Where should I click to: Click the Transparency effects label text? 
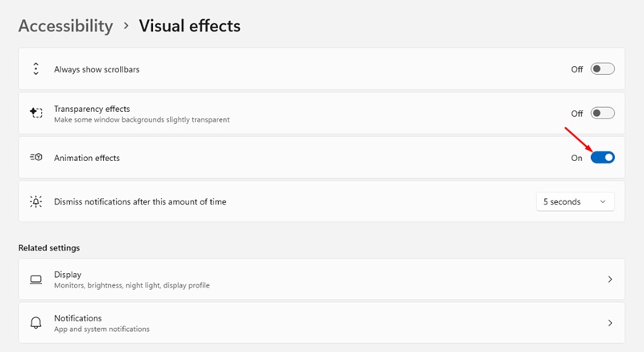(x=92, y=109)
